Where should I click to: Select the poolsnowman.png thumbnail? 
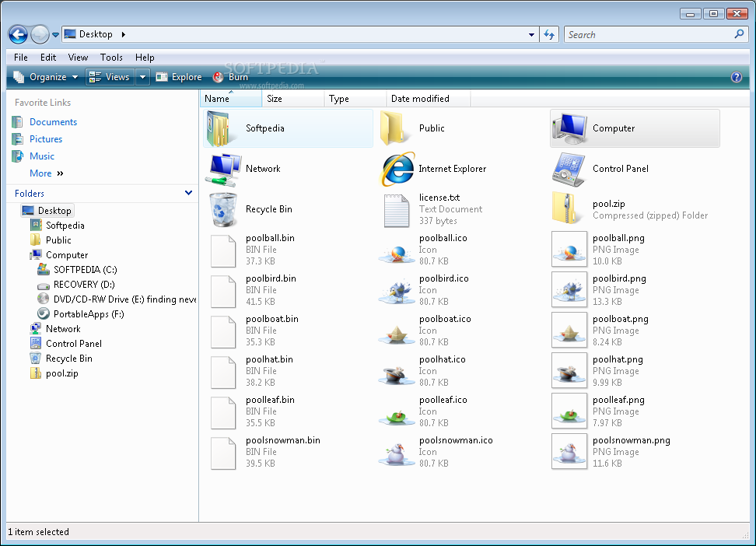(x=569, y=451)
